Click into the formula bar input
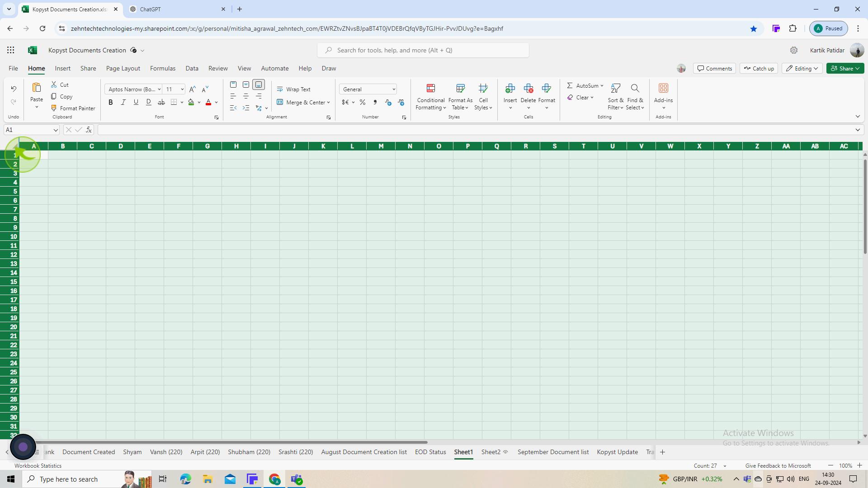The height and width of the screenshot is (488, 868). (475, 130)
